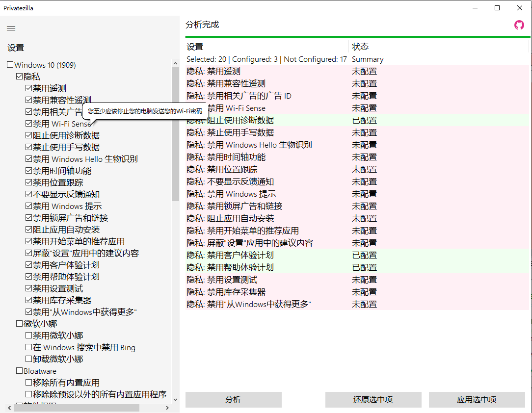Open the GitHub link icon
The height and width of the screenshot is (413, 532).
[519, 25]
